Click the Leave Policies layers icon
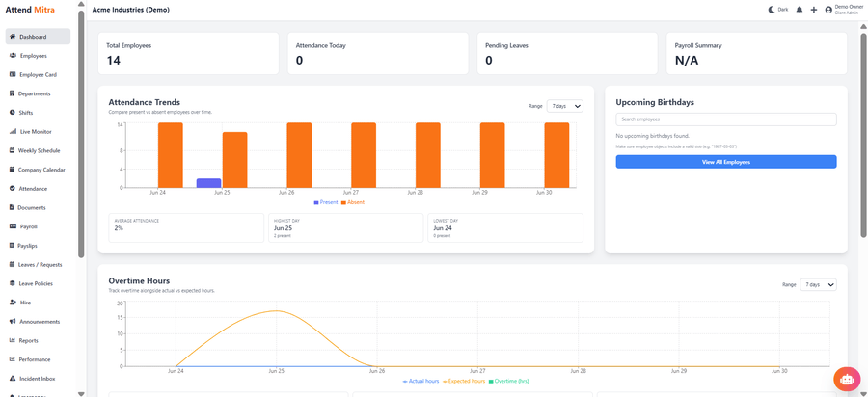Screen dimensions: 868x397 13,283
